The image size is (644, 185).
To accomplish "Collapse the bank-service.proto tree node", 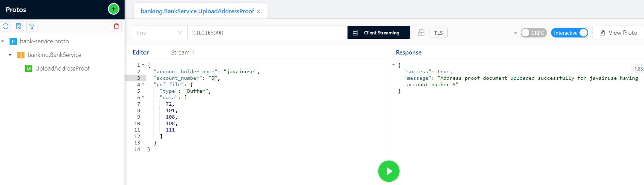I will 3,41.
